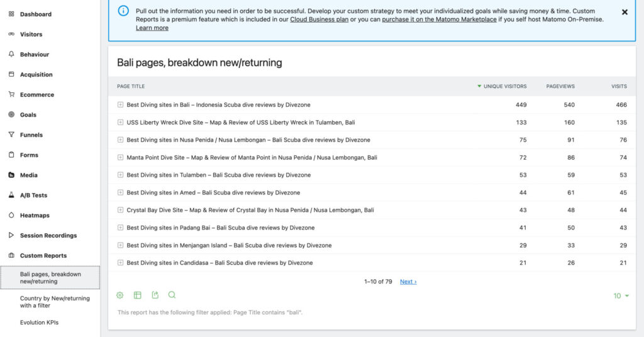
Task: Expand the Best Diving sites in Amed row
Action: click(120, 192)
